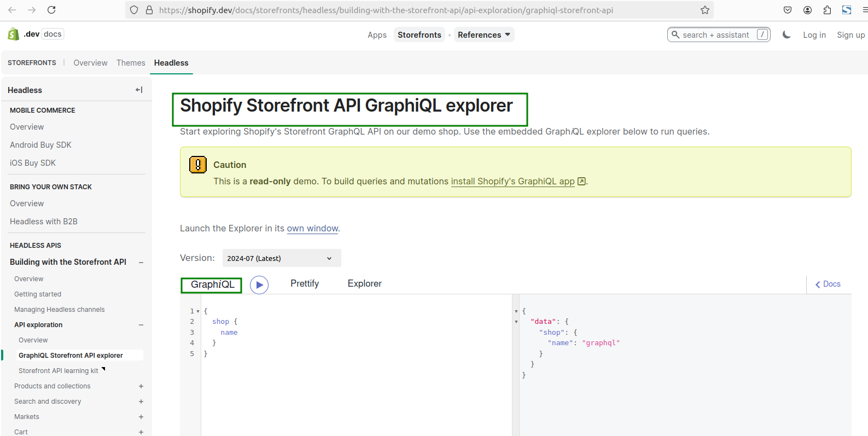Open the API version dropdown
The height and width of the screenshot is (436, 868).
(281, 258)
